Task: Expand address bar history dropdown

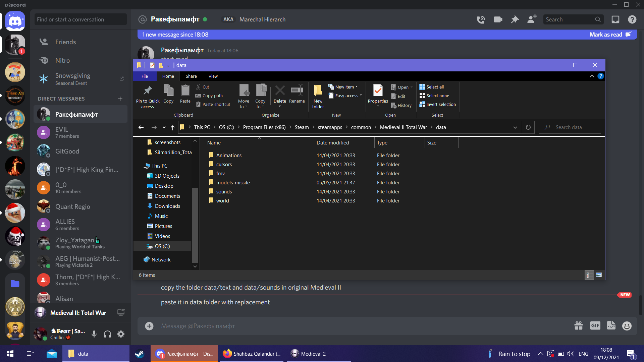Action: pyautogui.click(x=515, y=127)
